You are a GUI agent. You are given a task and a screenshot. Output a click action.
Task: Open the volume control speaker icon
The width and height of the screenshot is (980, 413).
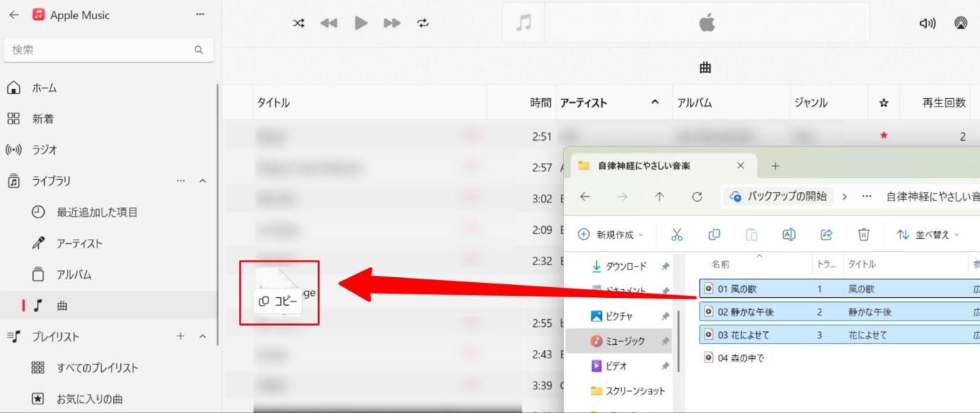pyautogui.click(x=928, y=23)
